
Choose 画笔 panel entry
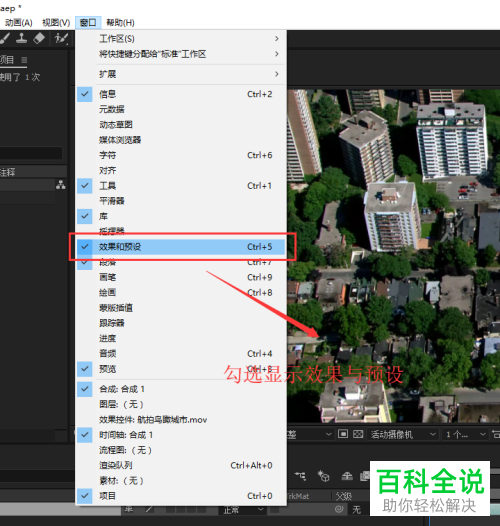point(181,277)
